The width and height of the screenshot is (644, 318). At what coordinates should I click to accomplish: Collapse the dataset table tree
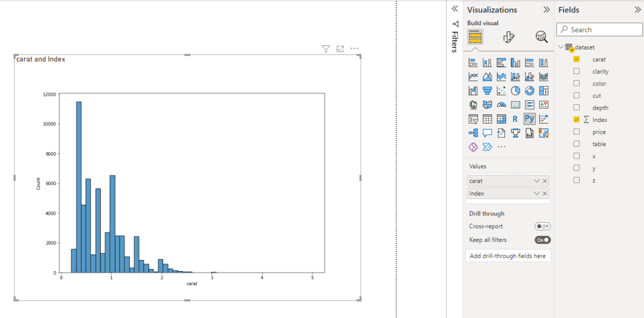pyautogui.click(x=561, y=47)
